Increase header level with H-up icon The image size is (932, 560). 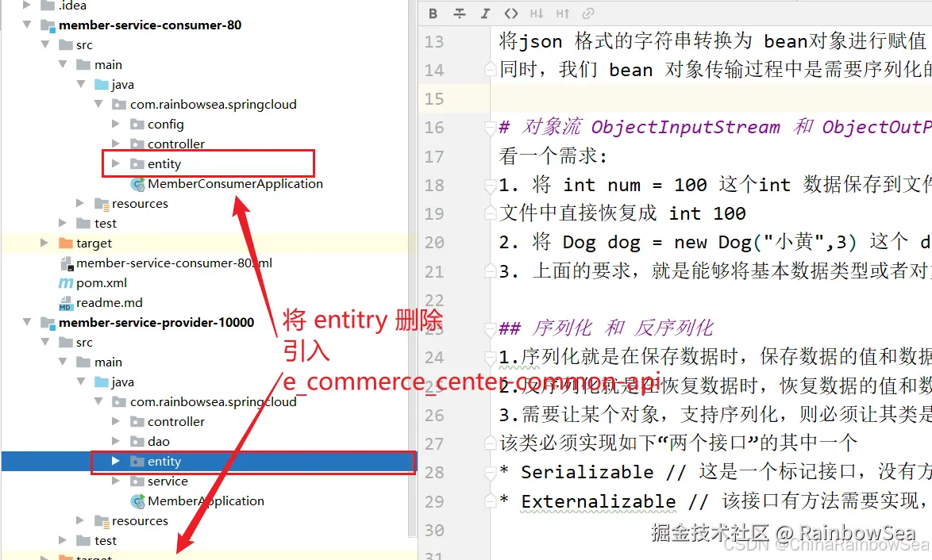tap(562, 13)
